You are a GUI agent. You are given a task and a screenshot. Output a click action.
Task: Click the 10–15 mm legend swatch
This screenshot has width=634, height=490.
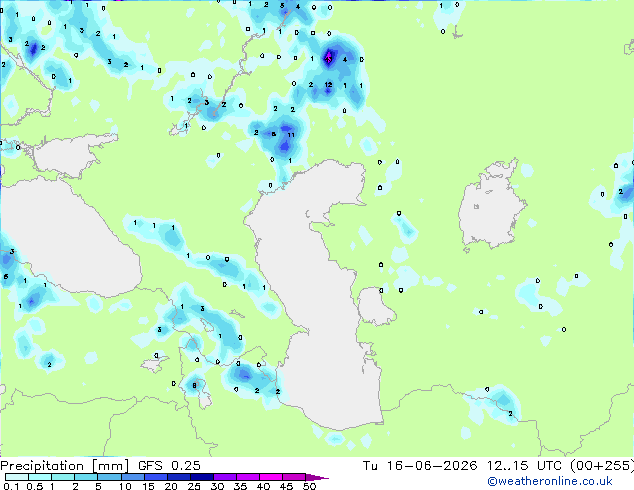click(132, 477)
